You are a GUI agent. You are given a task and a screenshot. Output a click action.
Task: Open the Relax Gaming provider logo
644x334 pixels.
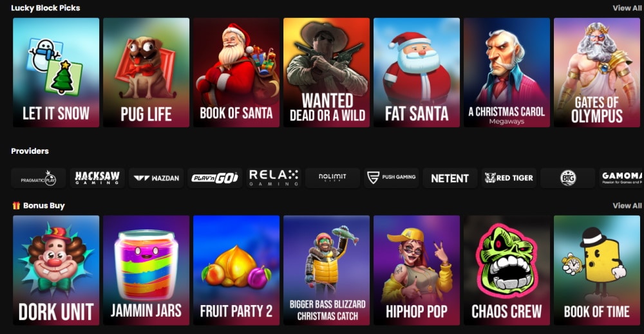pos(274,178)
